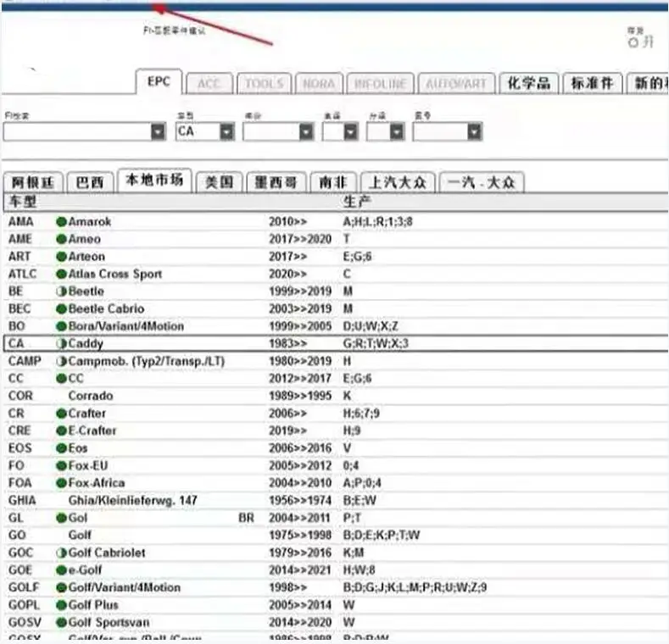
Task: Click the green icon beside Fox-EU
Action: click(x=61, y=466)
